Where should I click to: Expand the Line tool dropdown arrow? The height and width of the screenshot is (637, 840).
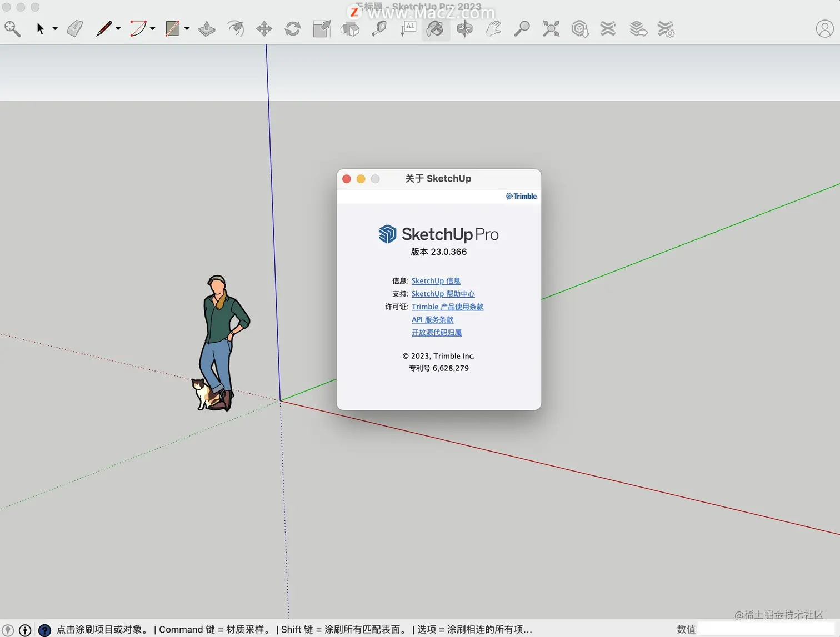(x=118, y=29)
